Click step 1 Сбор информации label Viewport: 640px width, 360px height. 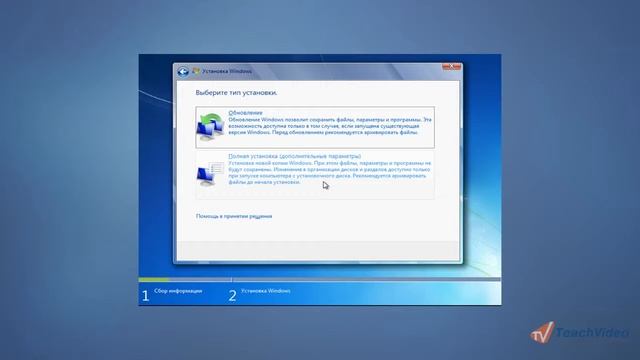(178, 291)
